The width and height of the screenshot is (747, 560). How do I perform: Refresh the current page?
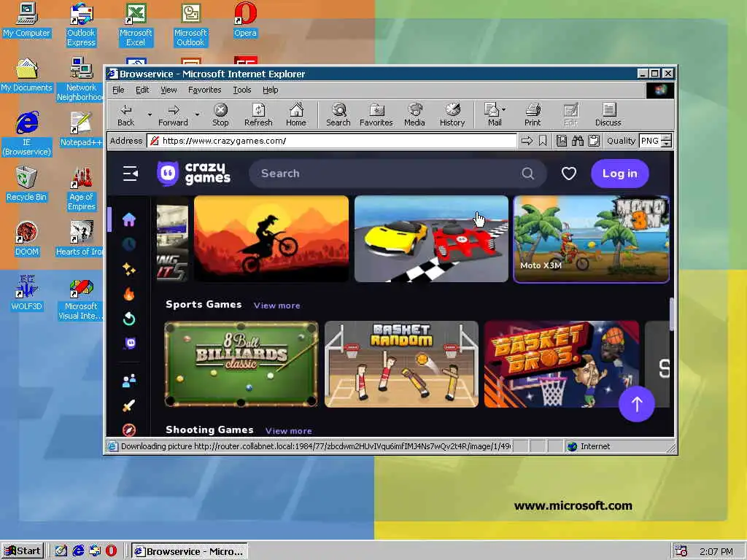[x=258, y=114]
